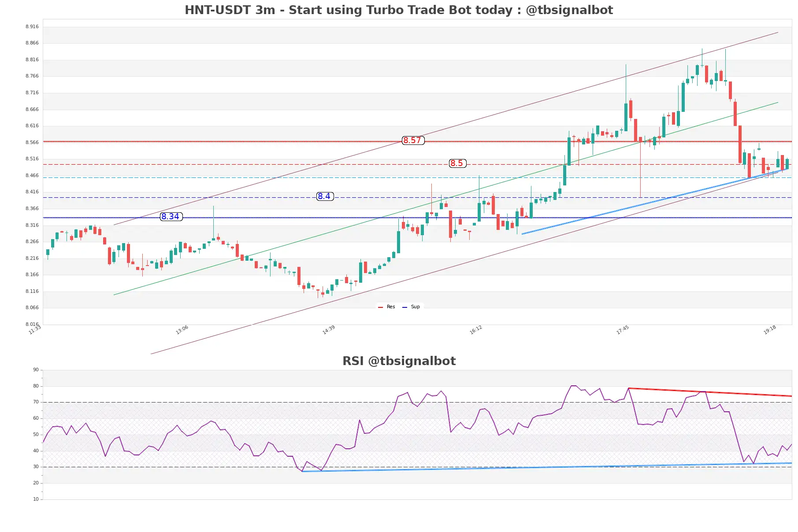Click the 8.666 price axis label

pyautogui.click(x=32, y=110)
